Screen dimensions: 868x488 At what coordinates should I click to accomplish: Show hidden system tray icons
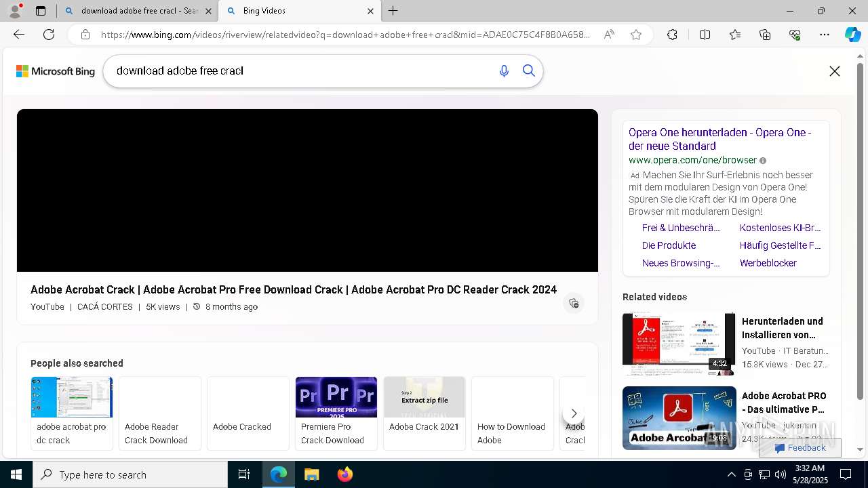pyautogui.click(x=731, y=474)
